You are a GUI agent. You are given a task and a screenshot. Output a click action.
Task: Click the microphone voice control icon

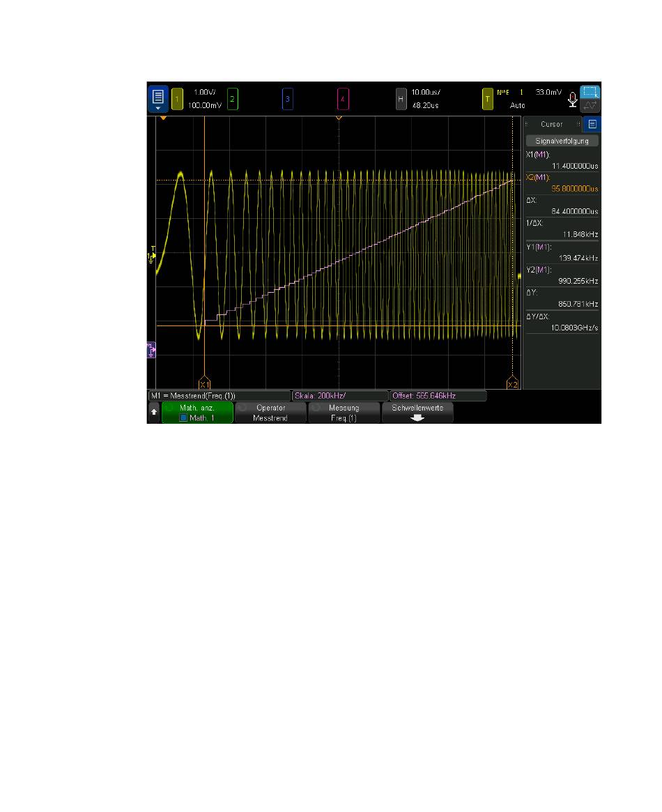[x=572, y=100]
